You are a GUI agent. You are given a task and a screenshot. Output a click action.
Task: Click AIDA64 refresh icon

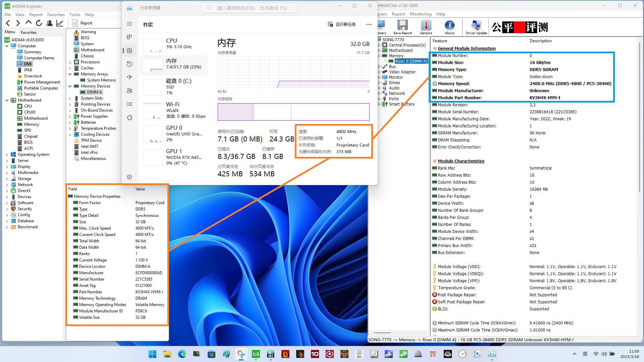pyautogui.click(x=39, y=23)
